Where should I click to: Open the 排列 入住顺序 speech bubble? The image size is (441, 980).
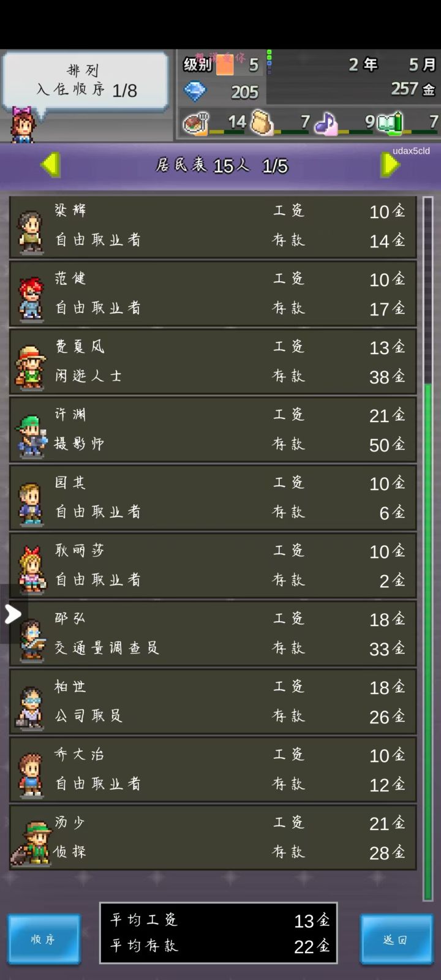pos(86,81)
